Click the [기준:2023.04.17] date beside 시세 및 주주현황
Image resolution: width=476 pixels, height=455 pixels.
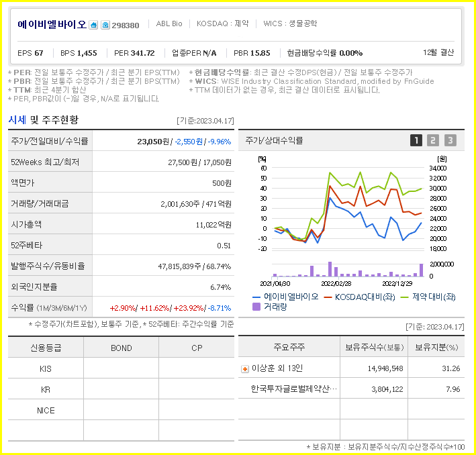click(x=205, y=121)
